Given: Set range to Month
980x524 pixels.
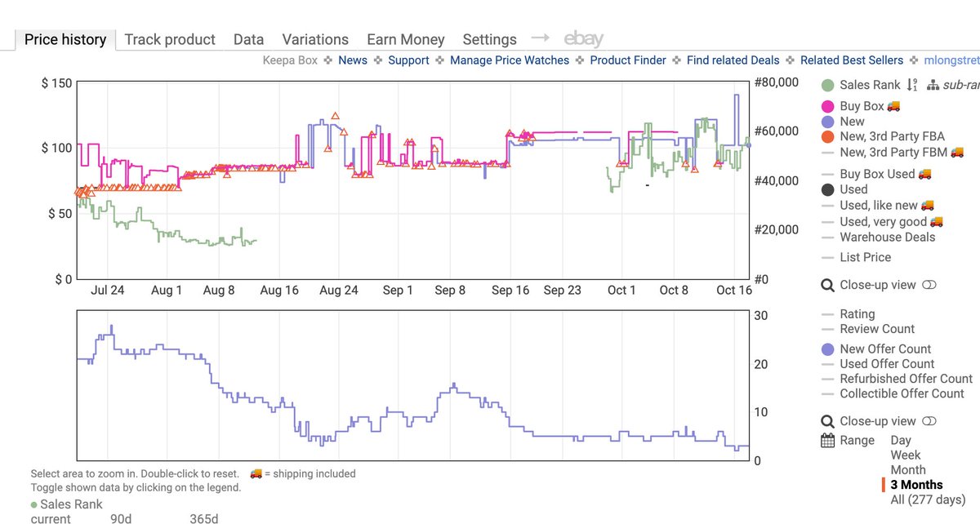Looking at the screenshot, I should tap(908, 469).
